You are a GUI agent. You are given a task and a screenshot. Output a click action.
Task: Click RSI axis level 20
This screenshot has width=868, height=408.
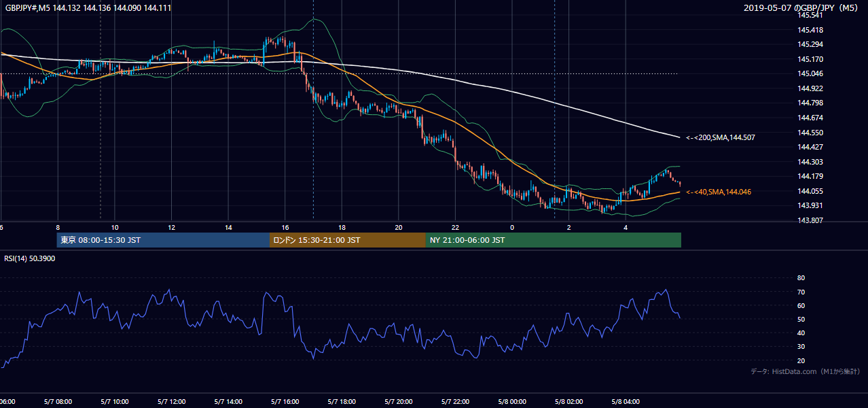point(801,360)
